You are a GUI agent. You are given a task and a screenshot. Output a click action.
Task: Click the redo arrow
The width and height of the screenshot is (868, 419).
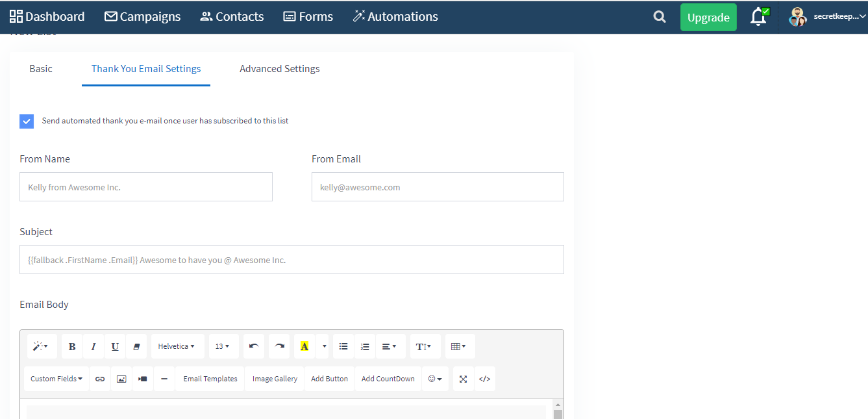[280, 346]
